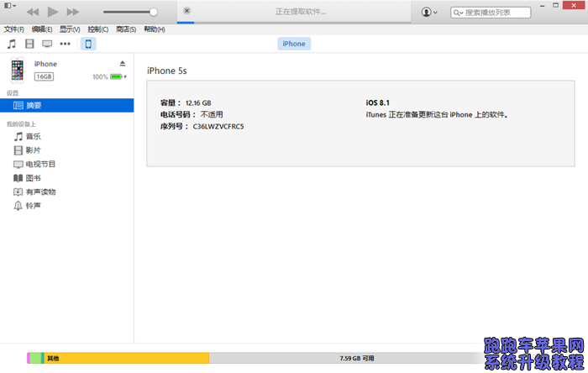588x373 pixels.
Task: Click the 容量 12.16 GB value
Action: click(198, 102)
